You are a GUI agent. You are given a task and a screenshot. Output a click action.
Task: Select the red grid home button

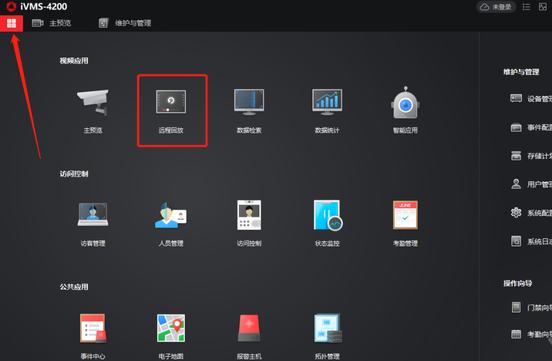[11, 23]
